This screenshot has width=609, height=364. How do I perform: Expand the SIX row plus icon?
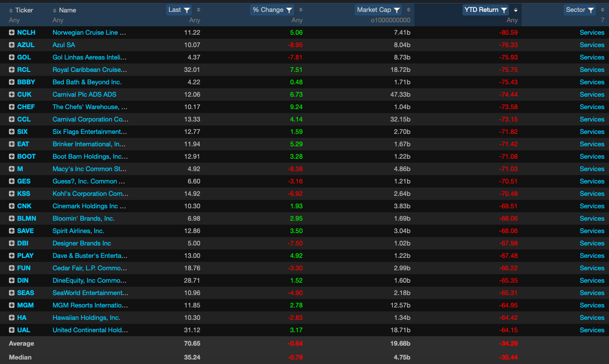[x=11, y=131]
